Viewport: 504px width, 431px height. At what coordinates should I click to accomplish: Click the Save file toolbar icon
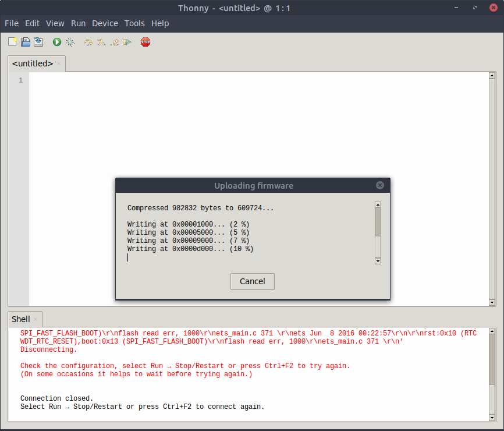pyautogui.click(x=38, y=42)
